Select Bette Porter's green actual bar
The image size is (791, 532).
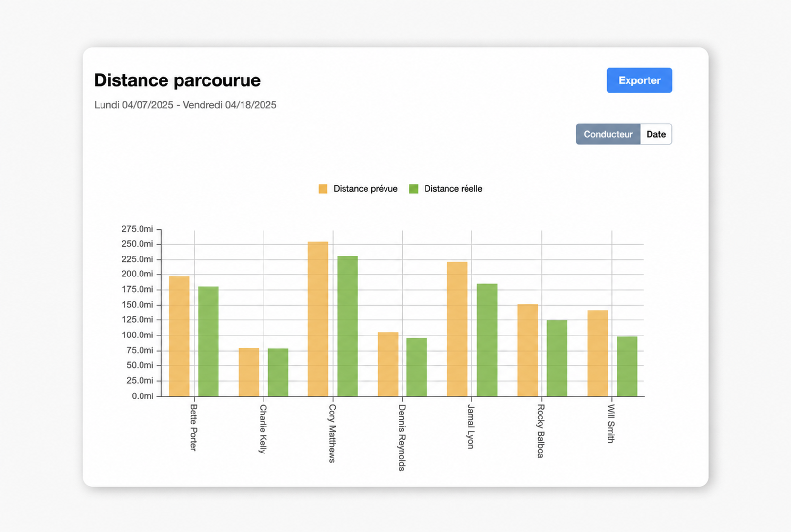pos(208,341)
